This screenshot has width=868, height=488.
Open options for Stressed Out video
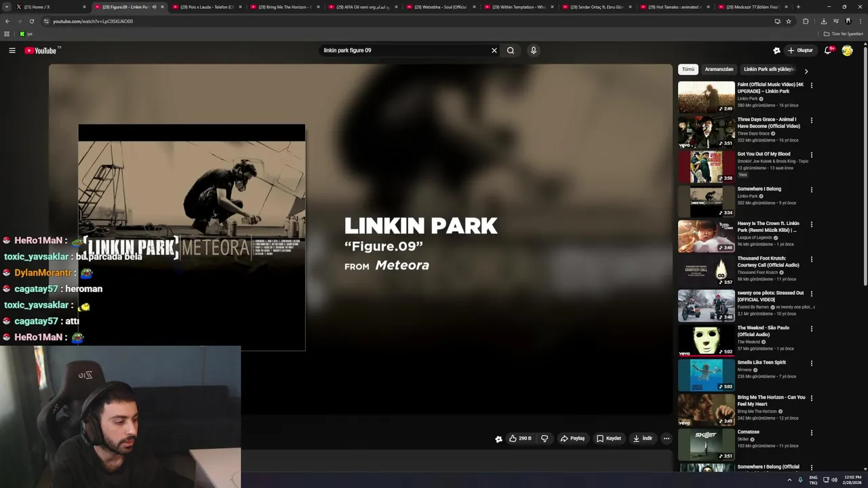[x=811, y=293]
